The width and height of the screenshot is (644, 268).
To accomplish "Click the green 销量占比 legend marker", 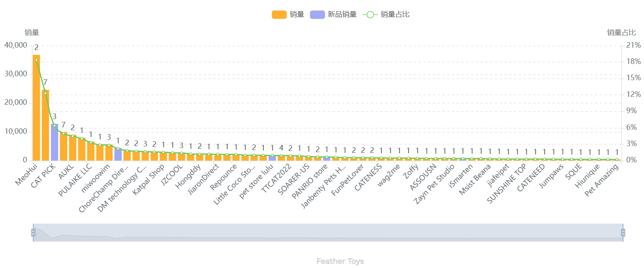I will [x=370, y=15].
